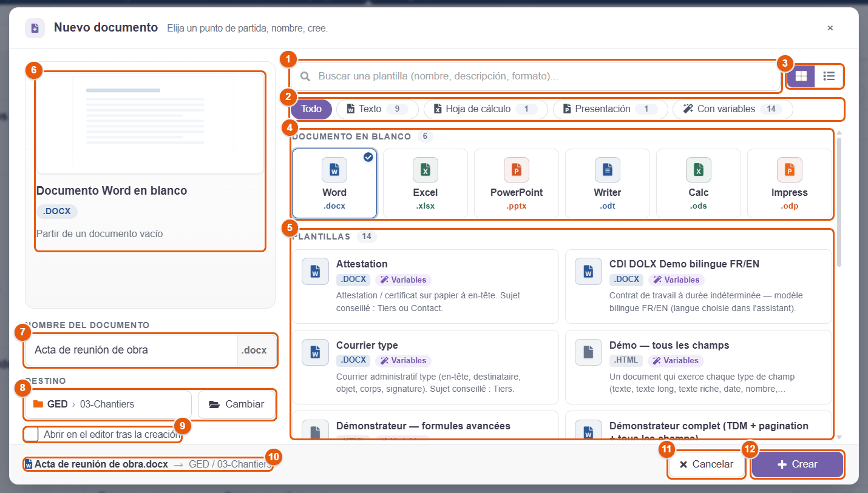Click the CDI DOLX Demo bilingue Word icon
The height and width of the screenshot is (493, 868).
coord(588,271)
